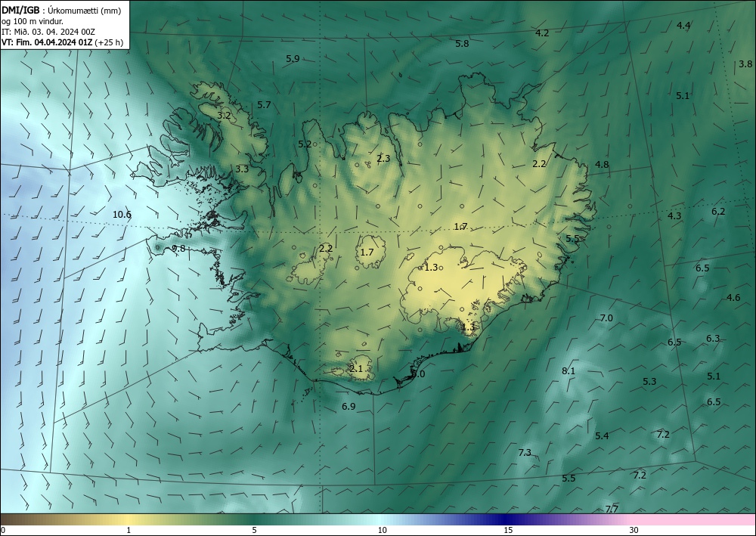Click the 'og 100 m vindur.' legend line
The image size is (756, 536).
33,21
